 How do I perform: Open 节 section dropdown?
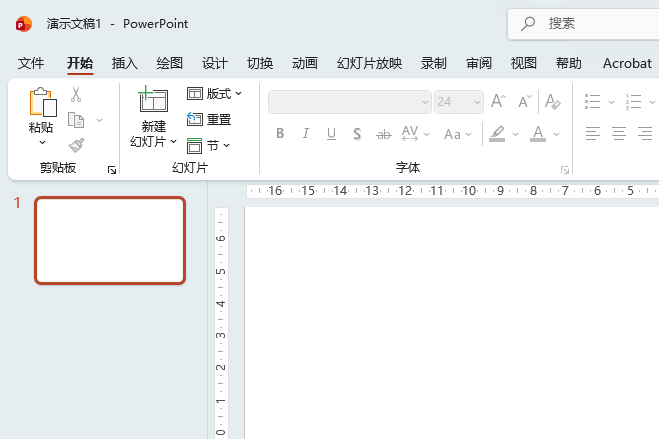point(208,145)
